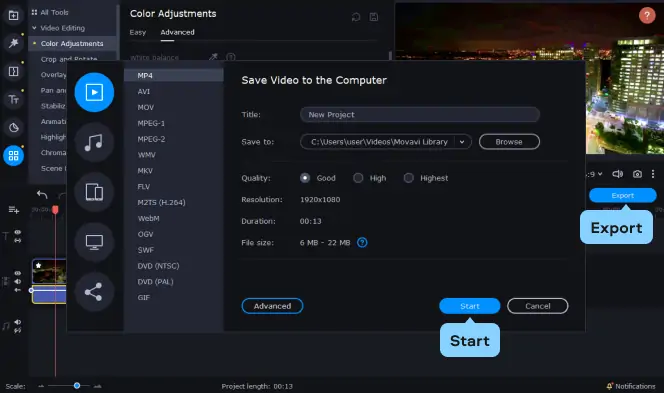
Task: Select the blue audio clip on timeline
Action: coord(49,294)
